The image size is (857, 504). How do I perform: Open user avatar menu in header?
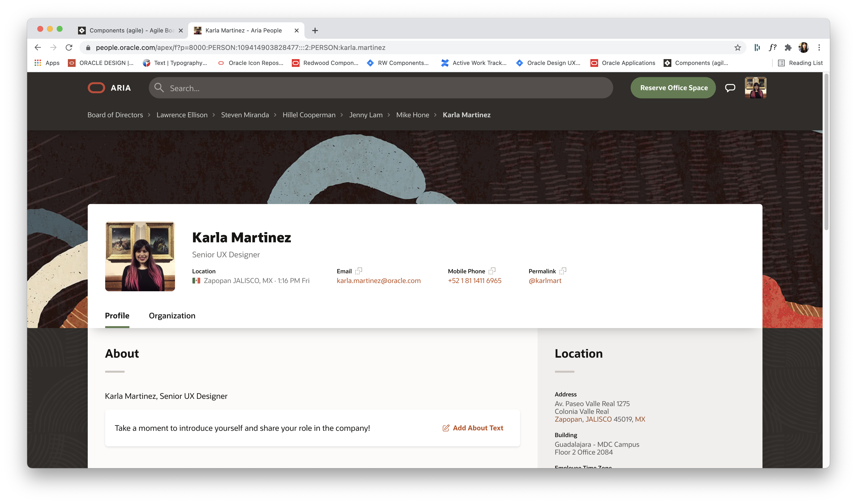pyautogui.click(x=755, y=88)
